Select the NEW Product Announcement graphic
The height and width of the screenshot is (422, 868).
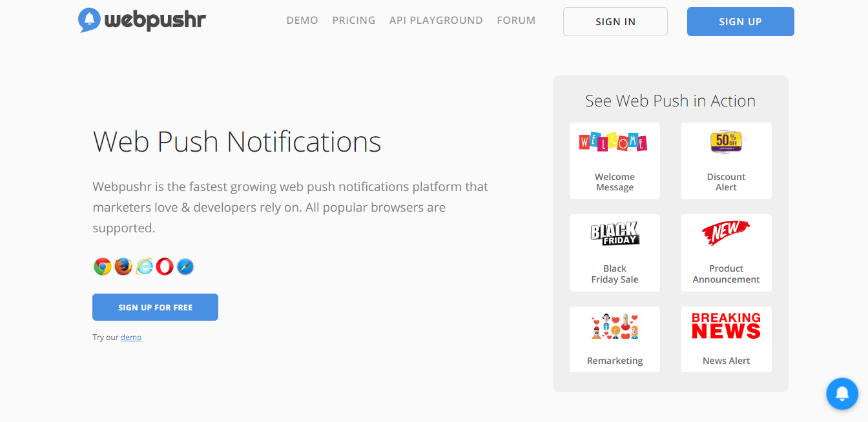[x=726, y=232]
